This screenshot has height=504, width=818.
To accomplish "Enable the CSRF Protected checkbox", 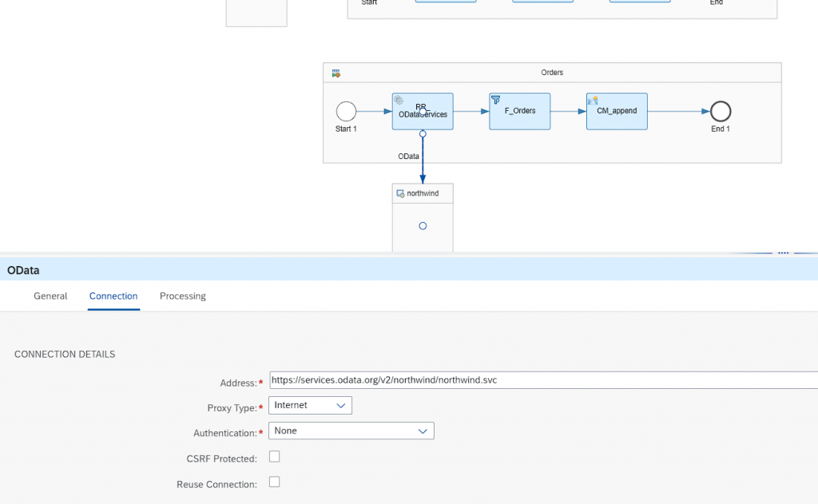I will 275,457.
